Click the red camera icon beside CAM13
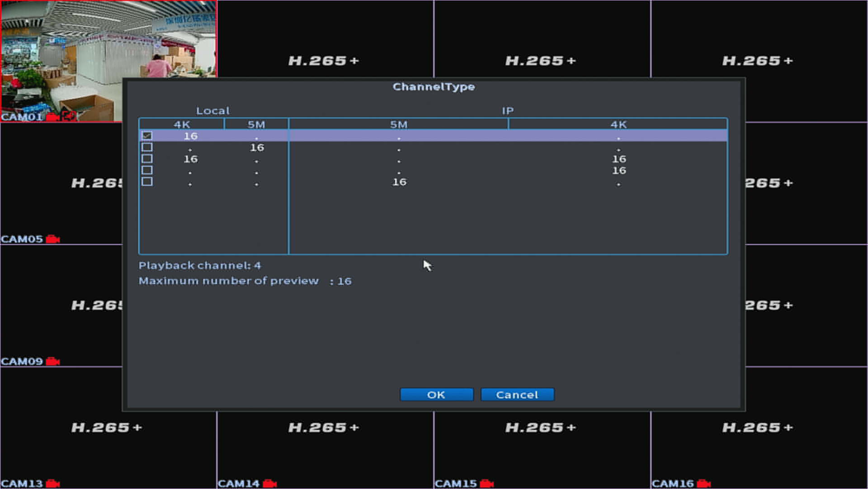The width and height of the screenshot is (868, 489). [53, 484]
